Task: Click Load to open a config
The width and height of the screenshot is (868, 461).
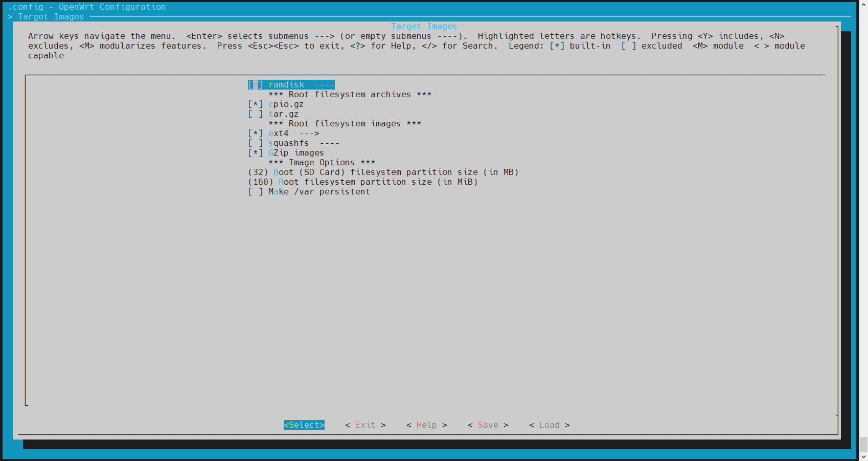Action: (x=549, y=425)
